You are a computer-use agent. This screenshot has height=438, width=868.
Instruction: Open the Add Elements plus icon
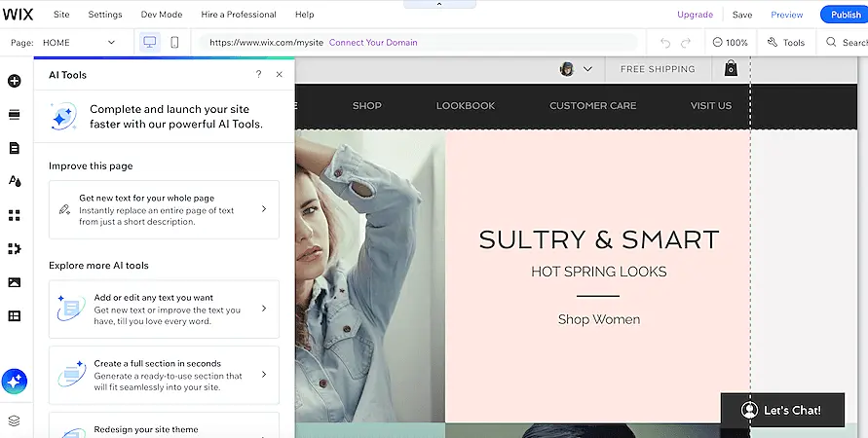pos(15,81)
